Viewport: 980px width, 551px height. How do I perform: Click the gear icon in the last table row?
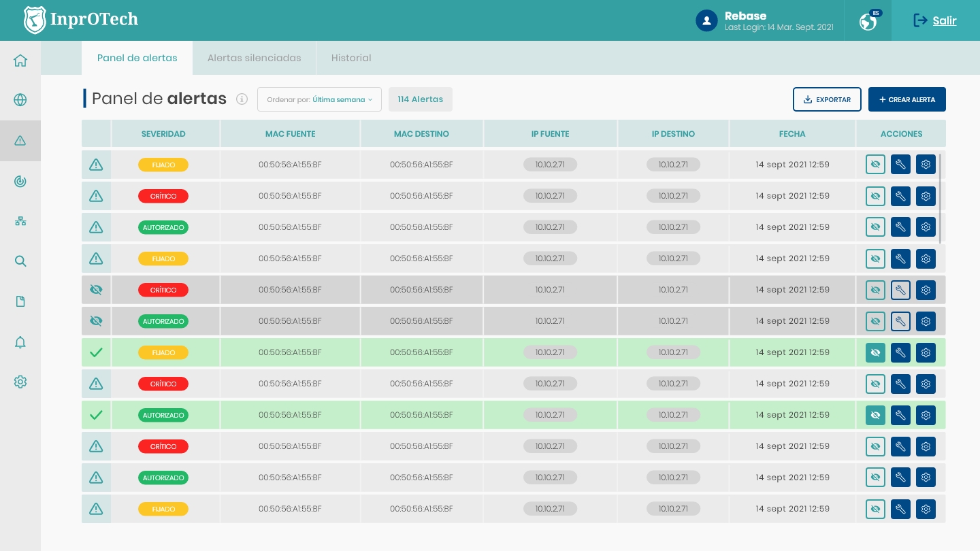pos(926,509)
